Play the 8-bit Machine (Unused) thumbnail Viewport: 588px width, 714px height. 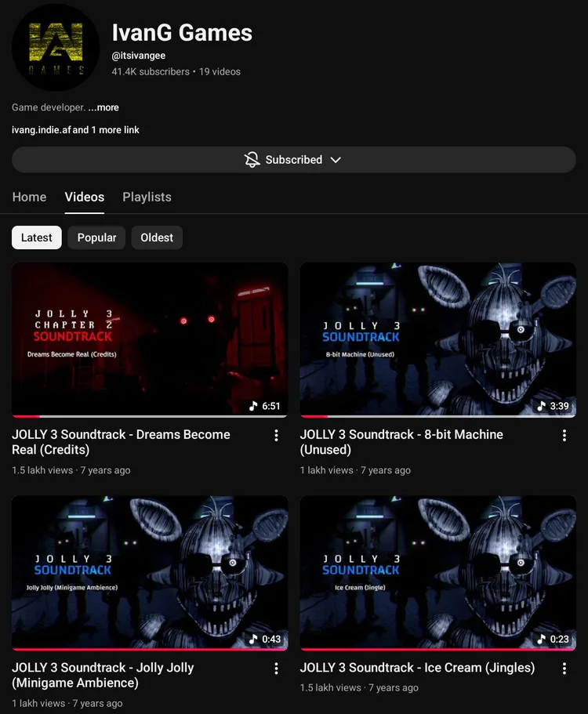coord(438,339)
